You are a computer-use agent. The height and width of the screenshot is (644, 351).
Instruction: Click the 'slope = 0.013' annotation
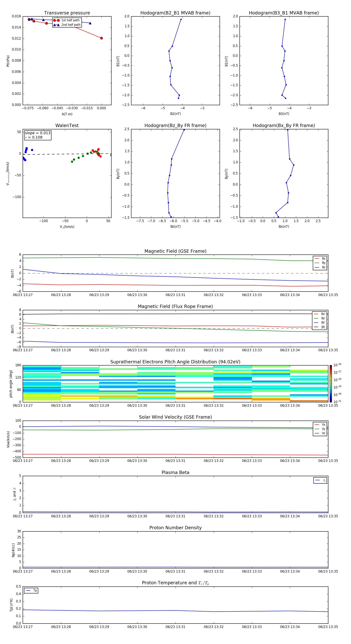click(x=37, y=133)
